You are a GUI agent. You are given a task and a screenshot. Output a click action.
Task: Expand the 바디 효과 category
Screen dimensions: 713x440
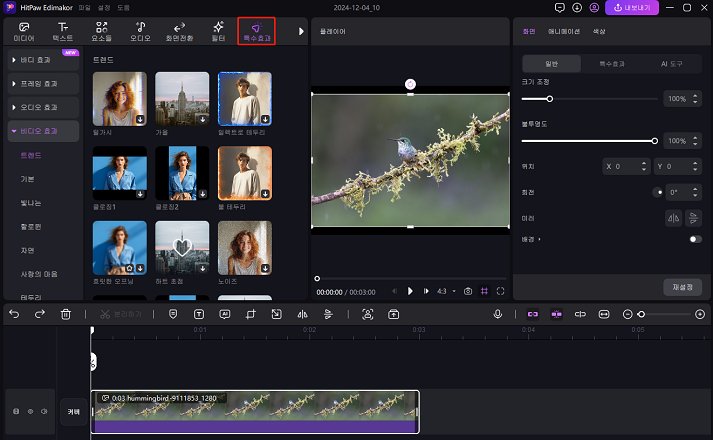43,60
